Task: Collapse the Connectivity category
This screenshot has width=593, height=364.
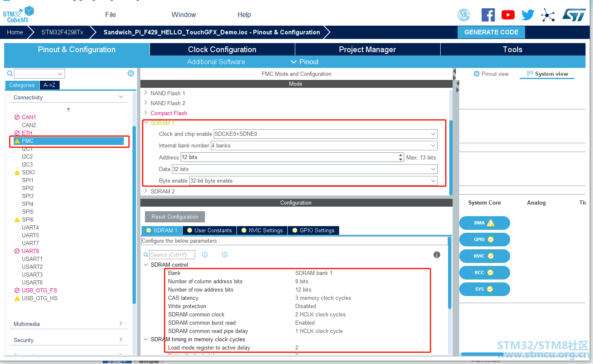Action: pos(121,97)
